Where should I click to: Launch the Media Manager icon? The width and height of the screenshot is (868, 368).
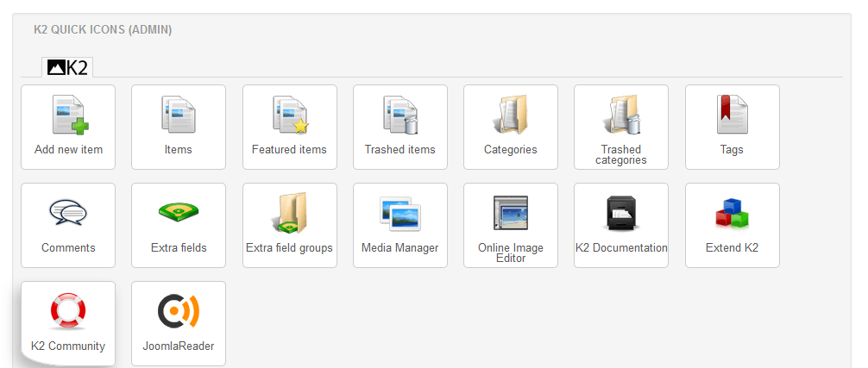400,226
